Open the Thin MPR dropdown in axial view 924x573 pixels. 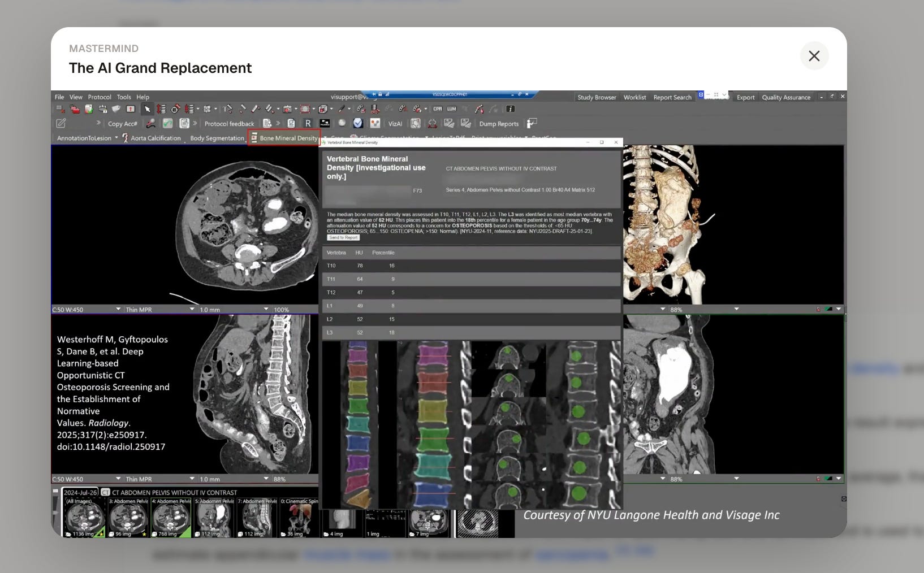[x=192, y=310]
